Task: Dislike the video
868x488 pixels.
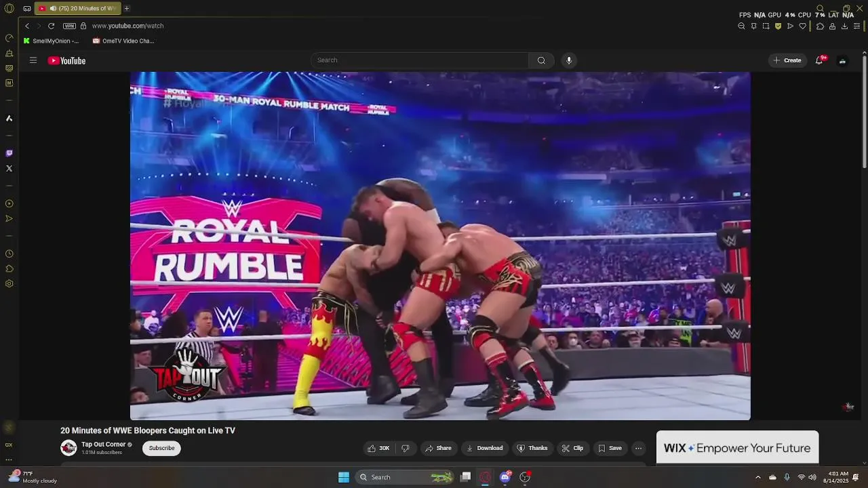Action: pyautogui.click(x=406, y=448)
